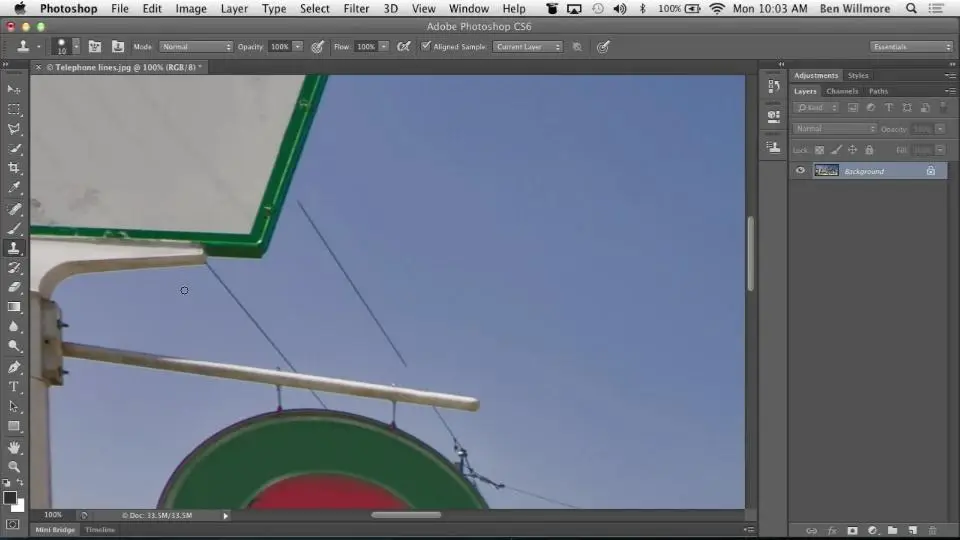This screenshot has height=540, width=960.
Task: Open the Layer menu
Action: coord(234,9)
